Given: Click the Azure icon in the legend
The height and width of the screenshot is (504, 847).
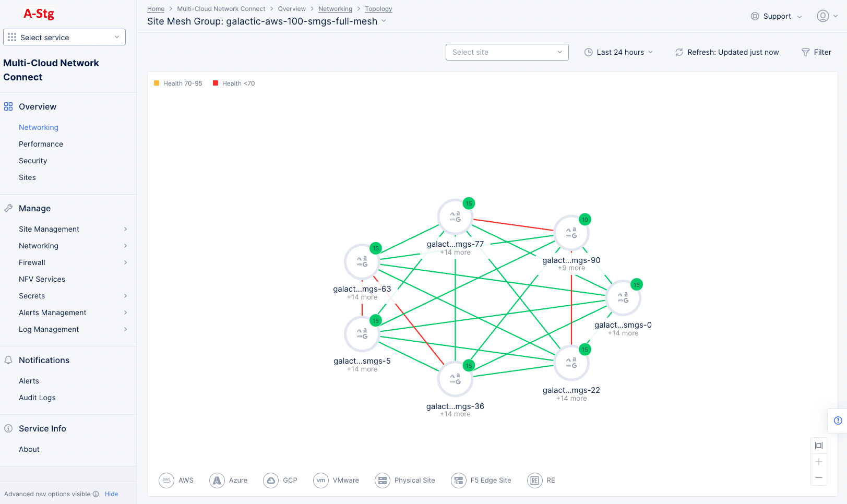Looking at the screenshot, I should click(217, 481).
